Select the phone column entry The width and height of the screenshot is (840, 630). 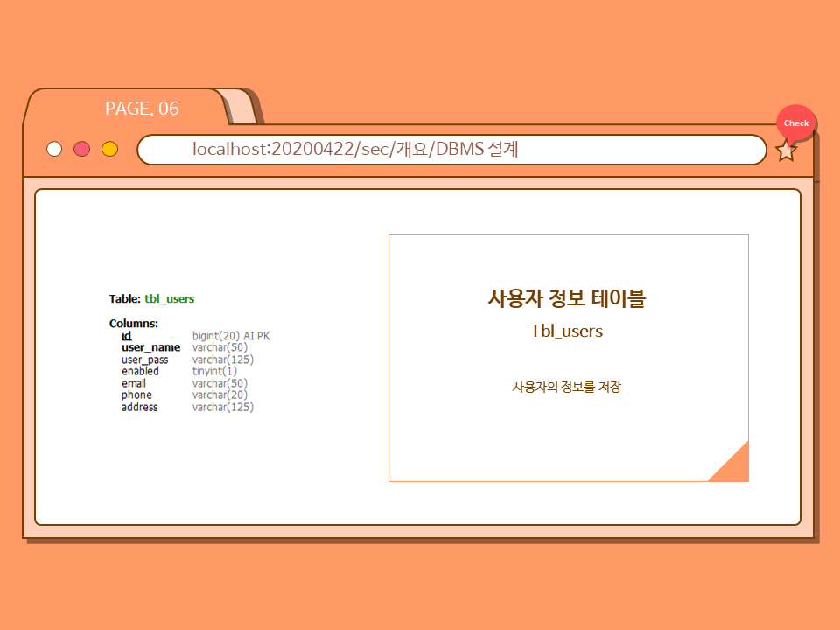point(136,395)
